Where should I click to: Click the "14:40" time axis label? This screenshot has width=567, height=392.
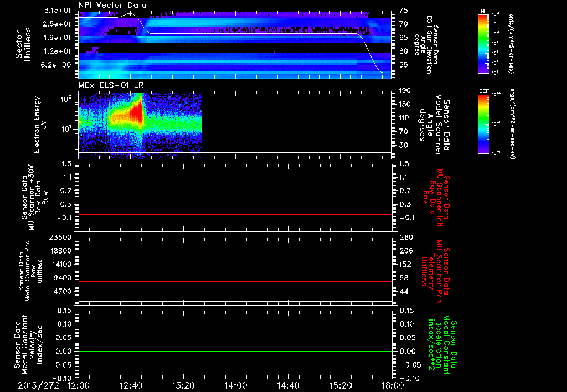point(288,385)
